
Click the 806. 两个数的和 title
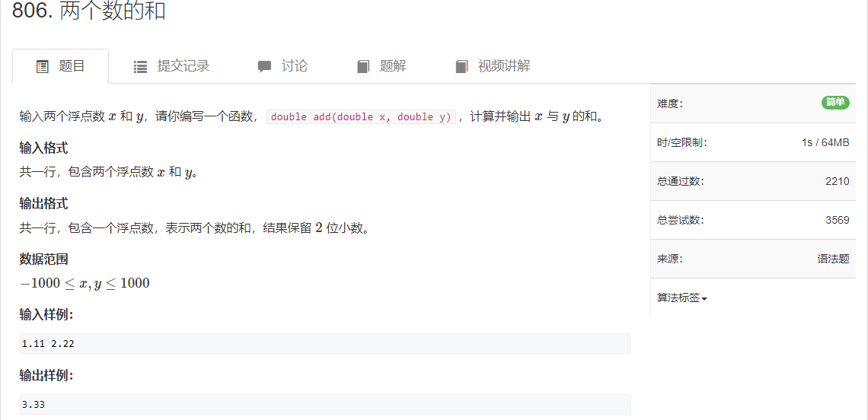coord(88,11)
